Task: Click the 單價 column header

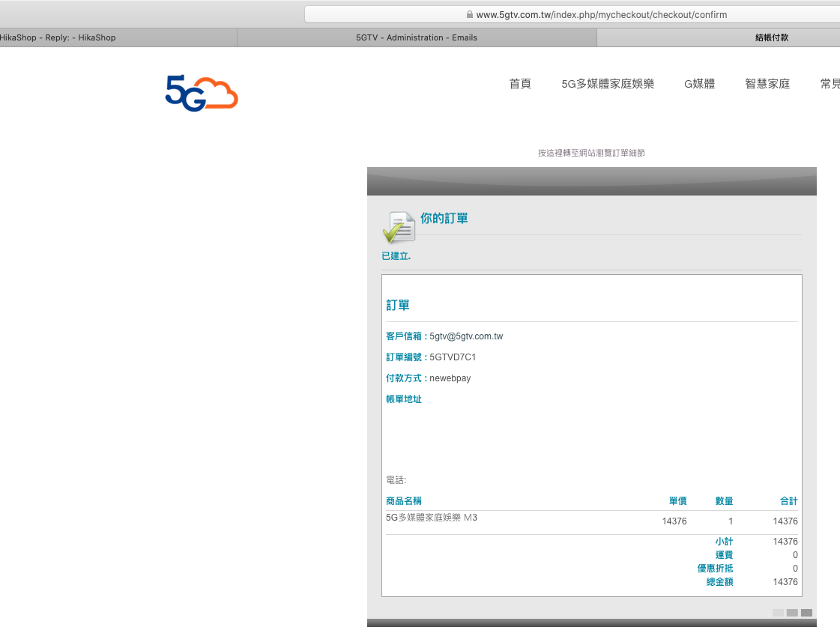Action: (677, 501)
